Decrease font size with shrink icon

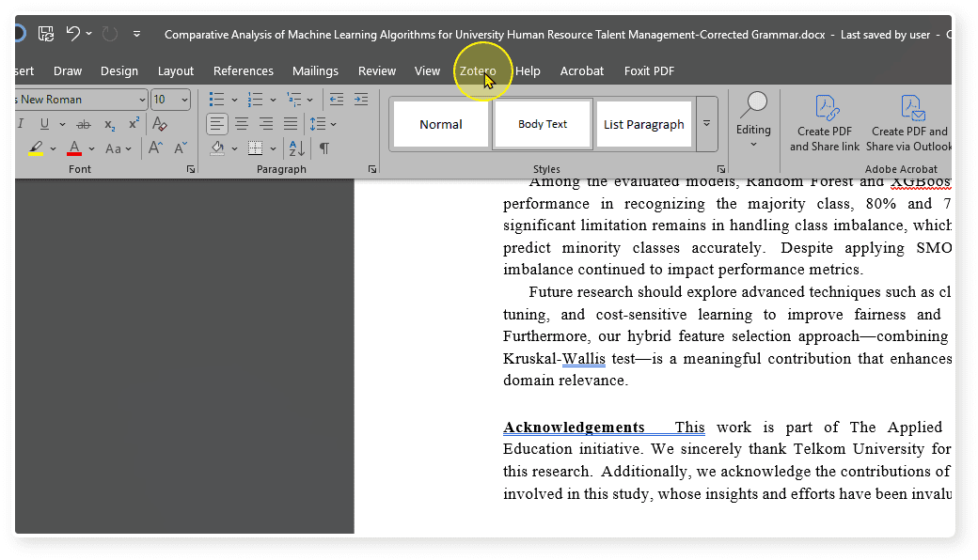pyautogui.click(x=181, y=148)
